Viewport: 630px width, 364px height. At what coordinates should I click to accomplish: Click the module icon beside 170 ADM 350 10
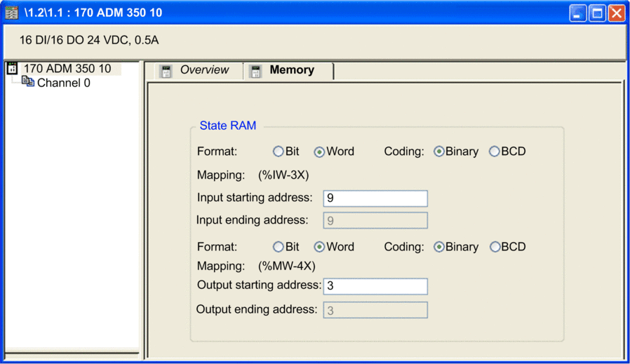(11, 68)
